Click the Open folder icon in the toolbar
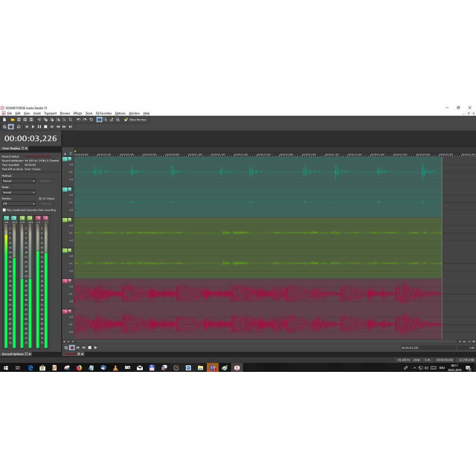 [x=13, y=120]
